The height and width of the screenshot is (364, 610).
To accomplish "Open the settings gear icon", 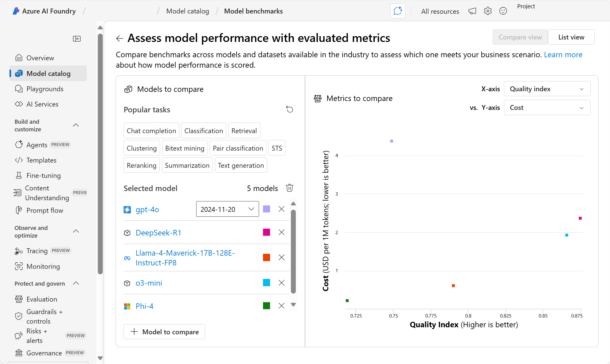I will coord(488,11).
